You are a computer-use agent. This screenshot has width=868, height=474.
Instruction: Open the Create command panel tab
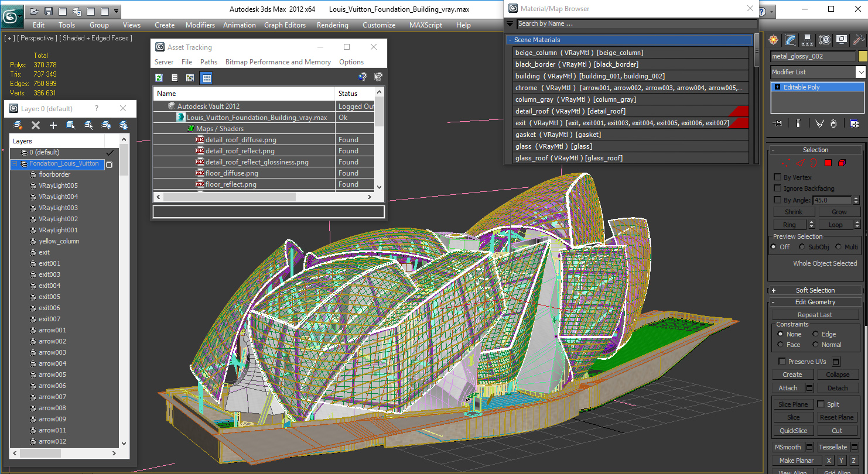[x=774, y=40]
